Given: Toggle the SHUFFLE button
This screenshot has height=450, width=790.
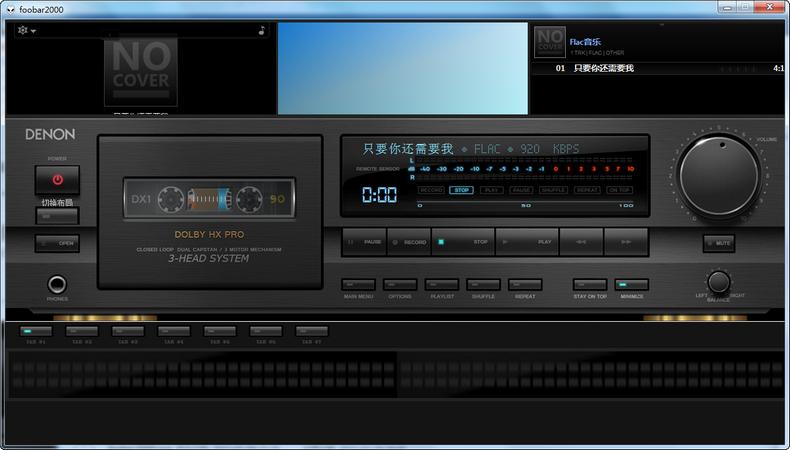Looking at the screenshot, I should tap(483, 285).
